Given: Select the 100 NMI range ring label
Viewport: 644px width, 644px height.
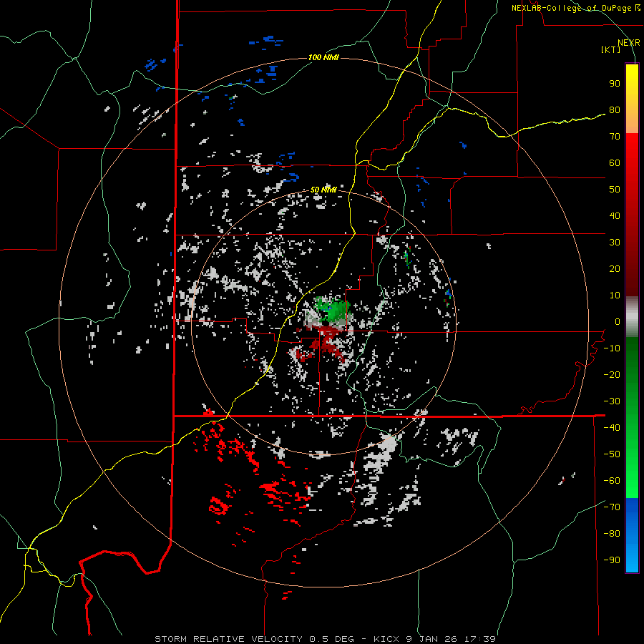Looking at the screenshot, I should click(x=323, y=57).
